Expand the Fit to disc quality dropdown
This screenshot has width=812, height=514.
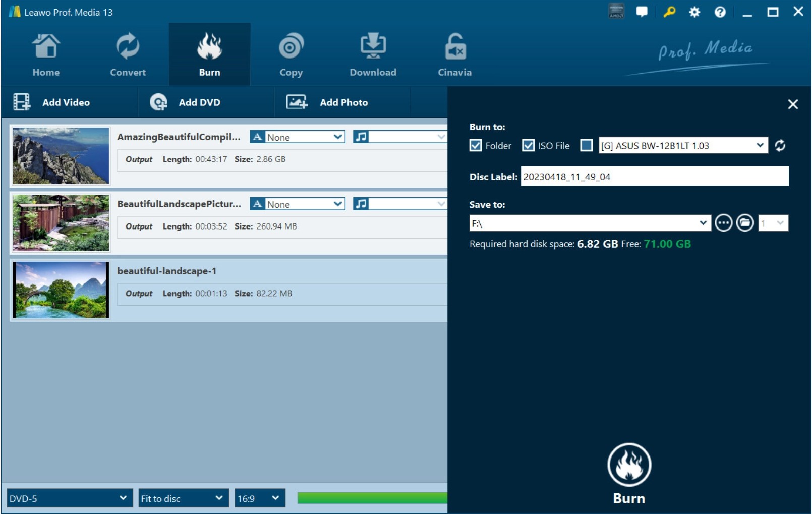pyautogui.click(x=183, y=498)
